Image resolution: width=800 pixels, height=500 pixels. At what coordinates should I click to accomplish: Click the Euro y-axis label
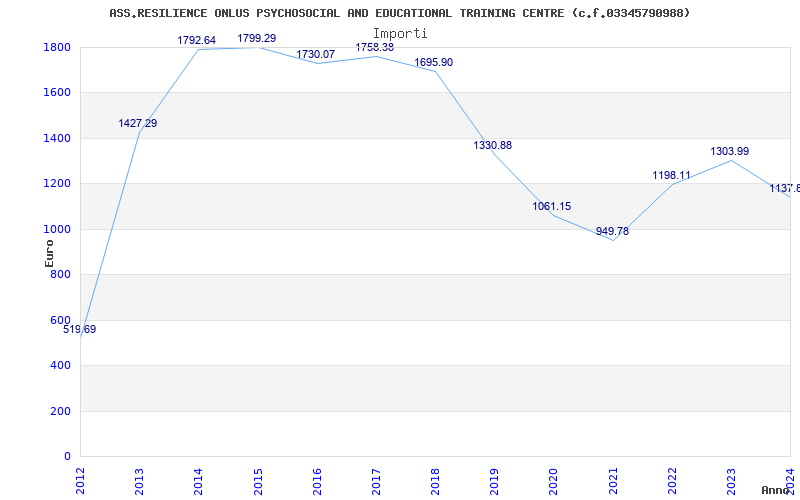point(49,253)
